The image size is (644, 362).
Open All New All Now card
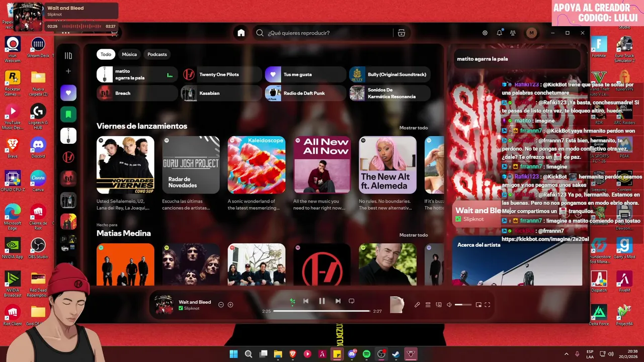click(x=322, y=165)
